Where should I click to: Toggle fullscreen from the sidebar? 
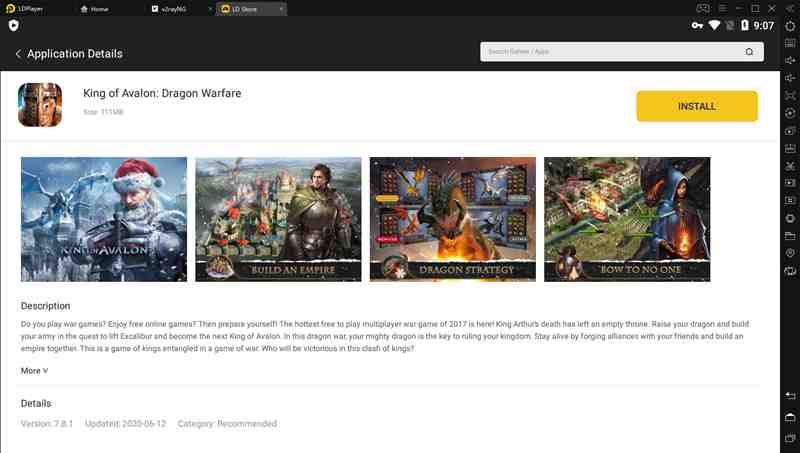(x=790, y=95)
